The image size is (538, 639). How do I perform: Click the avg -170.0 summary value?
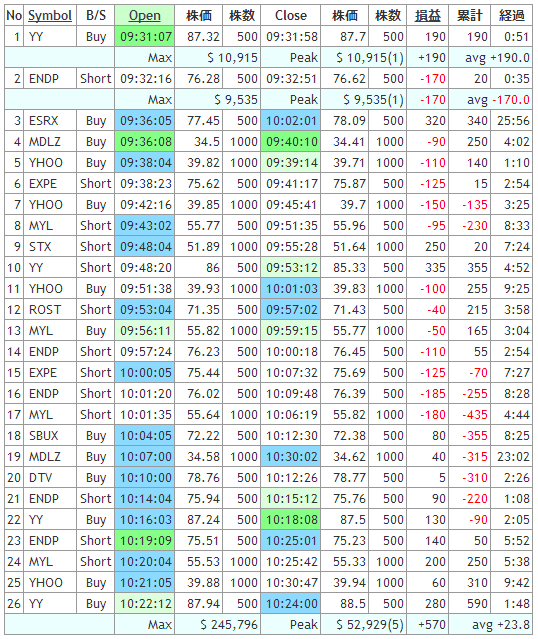[x=498, y=99]
